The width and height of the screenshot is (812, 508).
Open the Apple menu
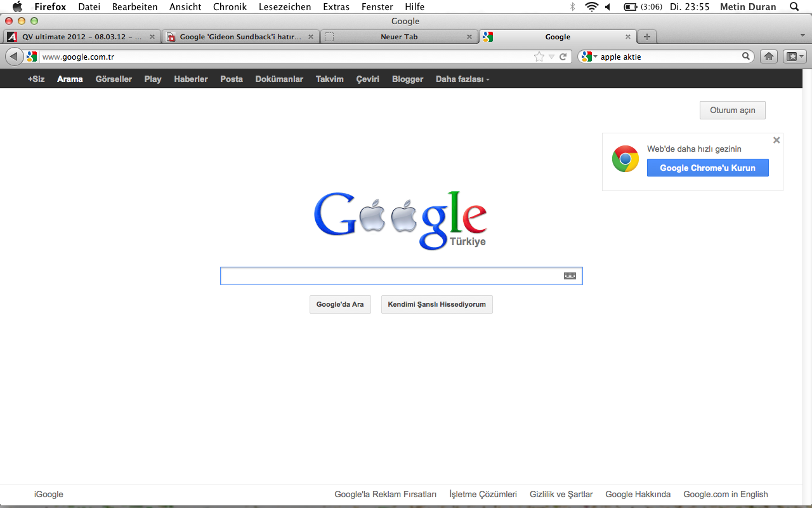[18, 7]
